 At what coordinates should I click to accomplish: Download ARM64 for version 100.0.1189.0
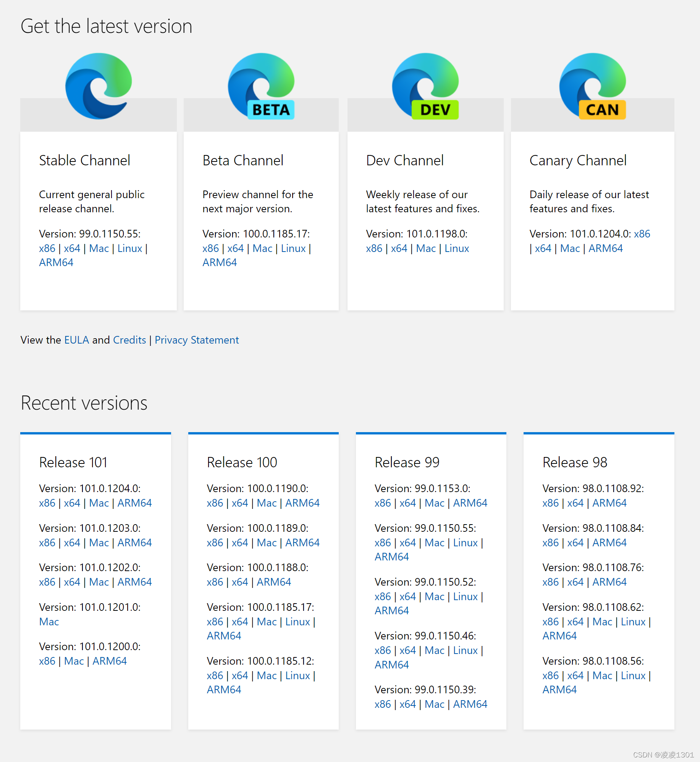302,542
